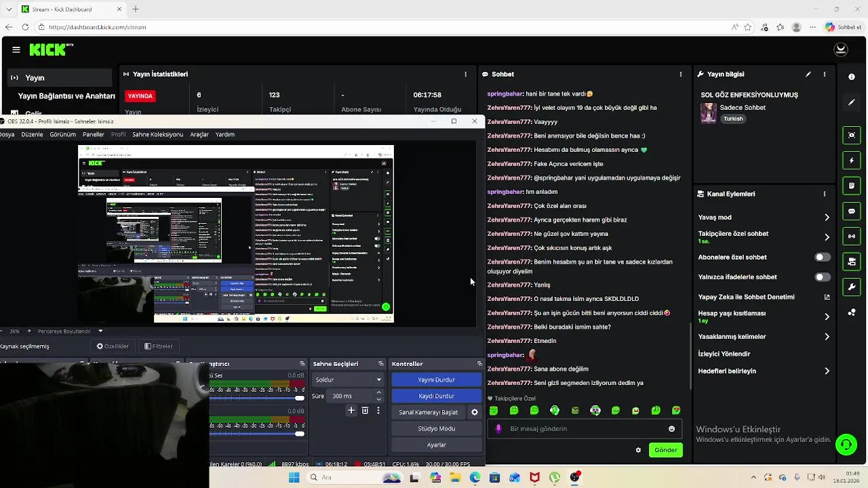Open the screen capture widget in sidebar
868x488 pixels.
pyautogui.click(x=852, y=135)
